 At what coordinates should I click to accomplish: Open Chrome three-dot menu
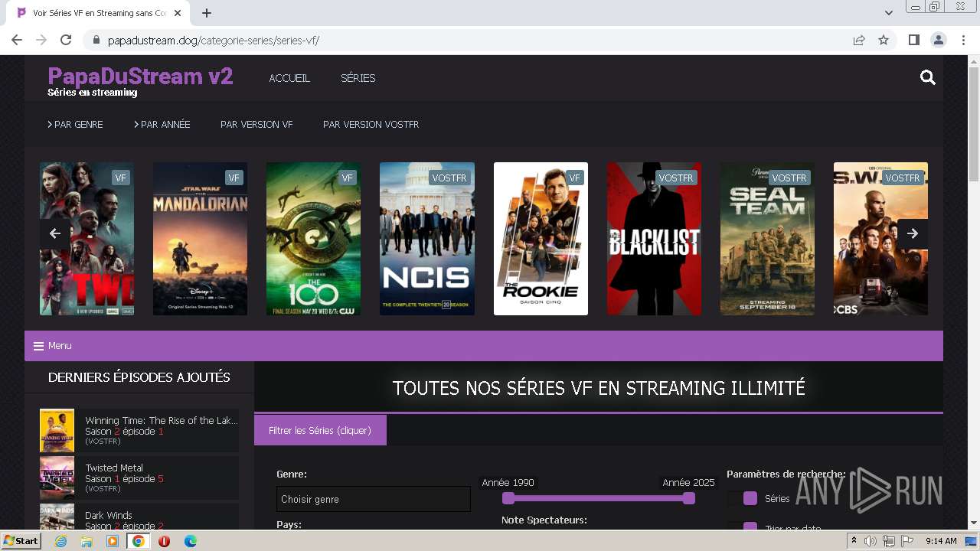click(962, 40)
